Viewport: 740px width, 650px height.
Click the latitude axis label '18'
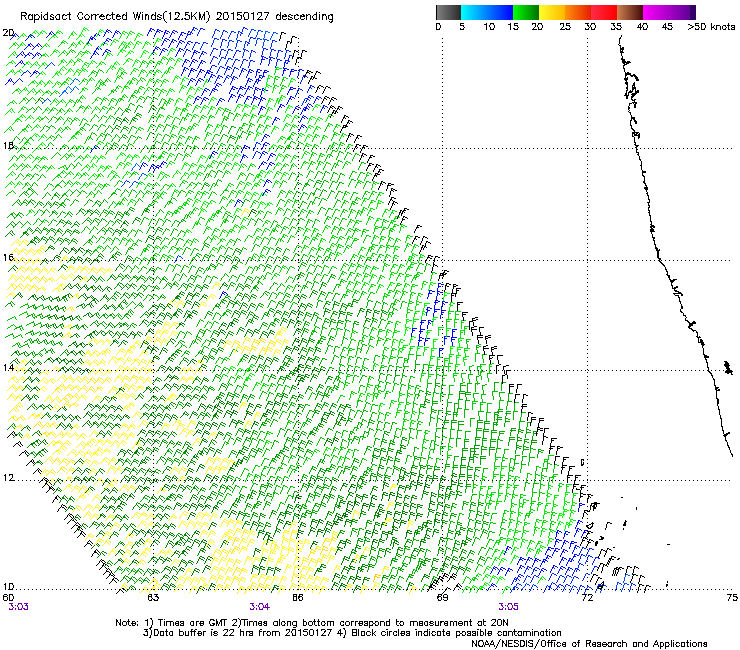[x=8, y=145]
